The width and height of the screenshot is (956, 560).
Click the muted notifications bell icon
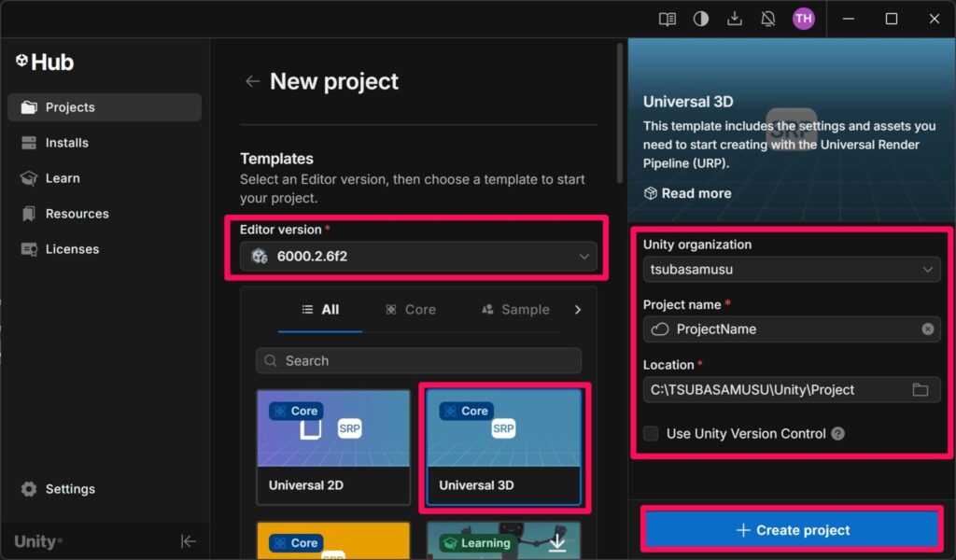[768, 19]
